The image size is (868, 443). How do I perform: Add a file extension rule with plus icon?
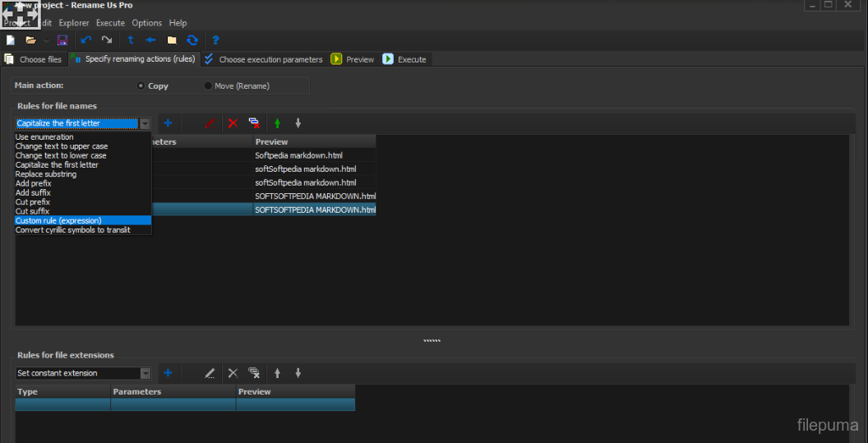[168, 373]
